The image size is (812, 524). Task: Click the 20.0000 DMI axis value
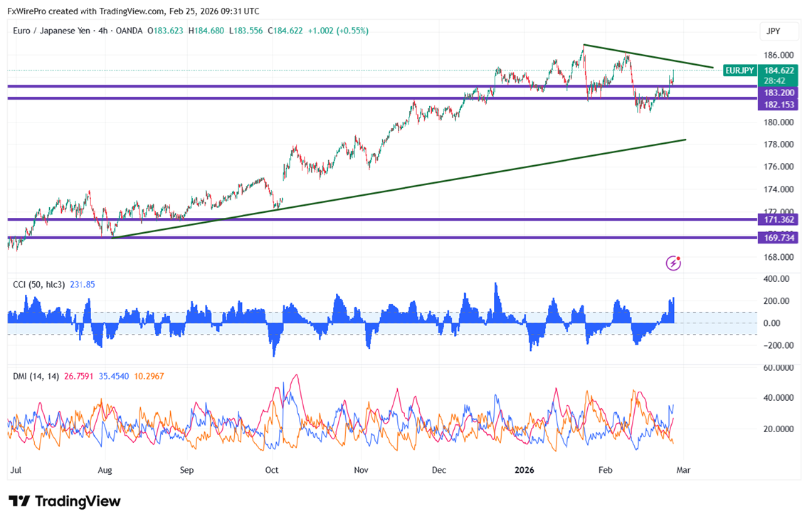[779, 429]
